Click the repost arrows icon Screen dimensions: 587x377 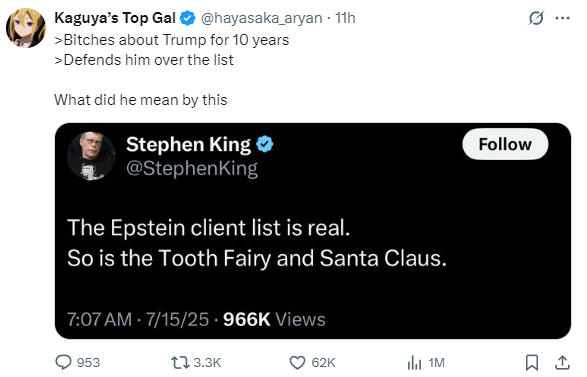click(180, 362)
